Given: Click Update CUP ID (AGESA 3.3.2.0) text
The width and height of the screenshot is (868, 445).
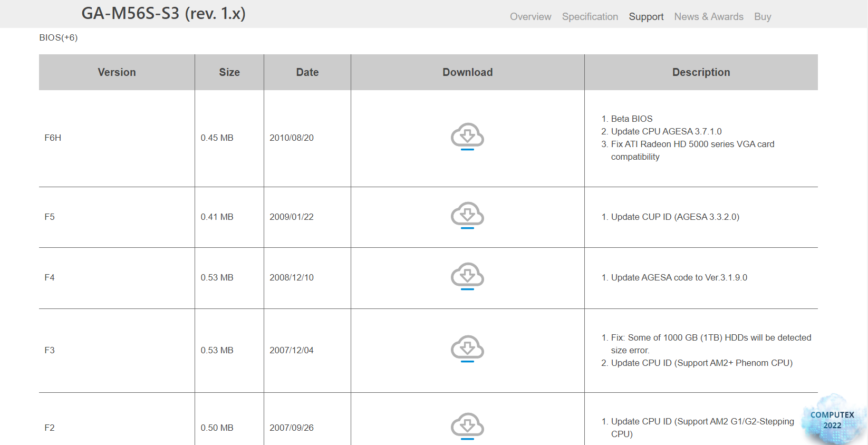Looking at the screenshot, I should [x=675, y=217].
